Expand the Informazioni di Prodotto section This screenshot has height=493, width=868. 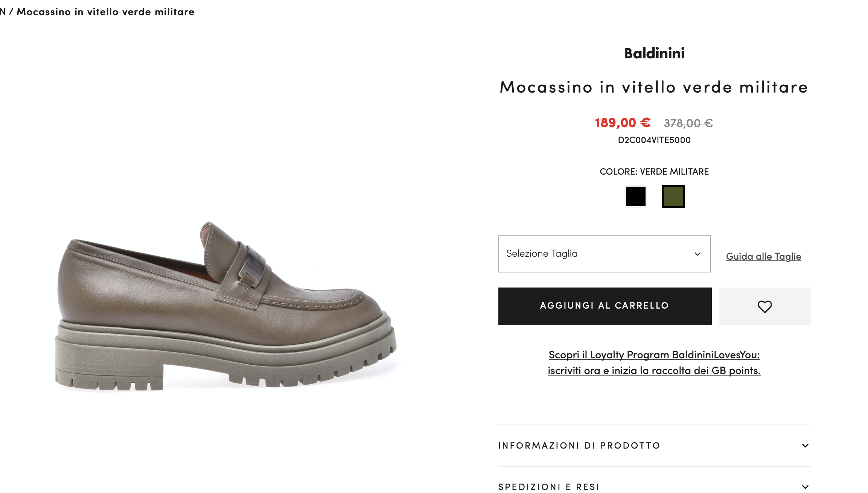coord(654,445)
